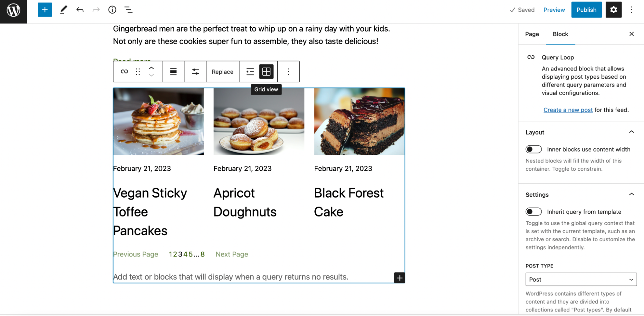The width and height of the screenshot is (644, 316).
Task: Toggle the settings sidebar gear button
Action: 613,10
